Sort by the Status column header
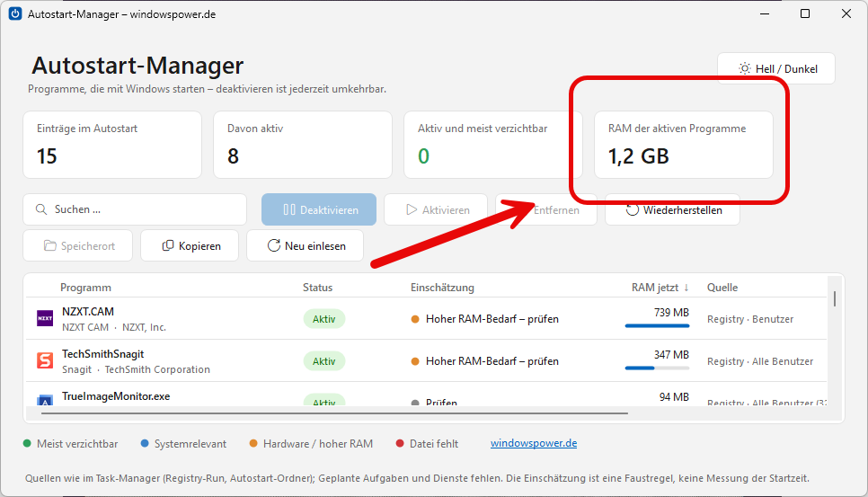 [318, 288]
